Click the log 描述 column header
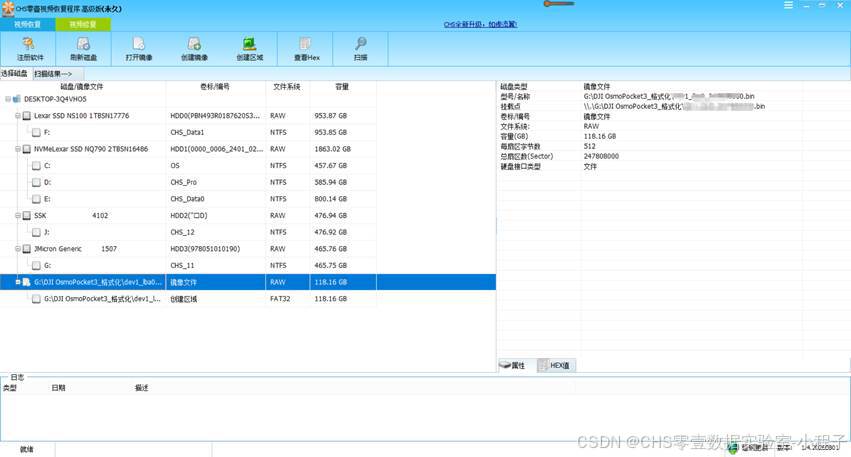851x457 pixels. [x=142, y=388]
